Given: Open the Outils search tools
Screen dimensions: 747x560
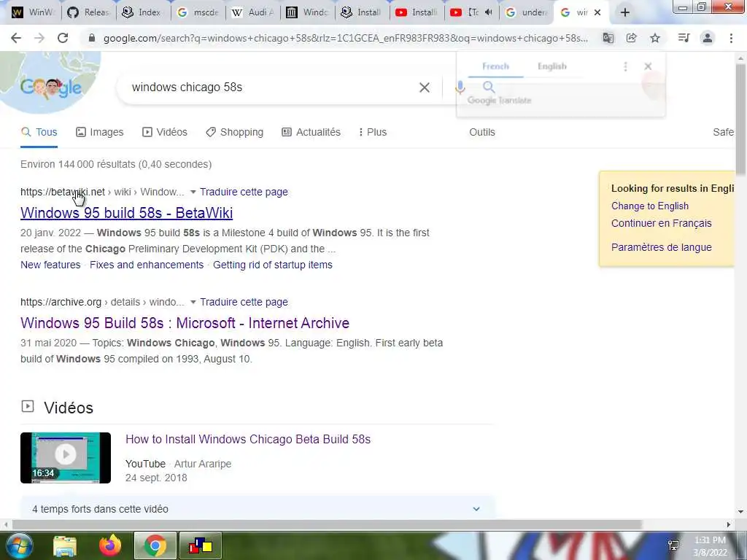Looking at the screenshot, I should point(482,132).
